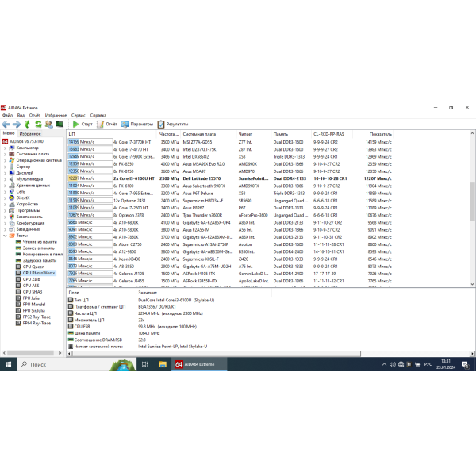Click the AIDA64 Extreme taskbar button
The height and width of the screenshot is (476, 476).
(199, 364)
